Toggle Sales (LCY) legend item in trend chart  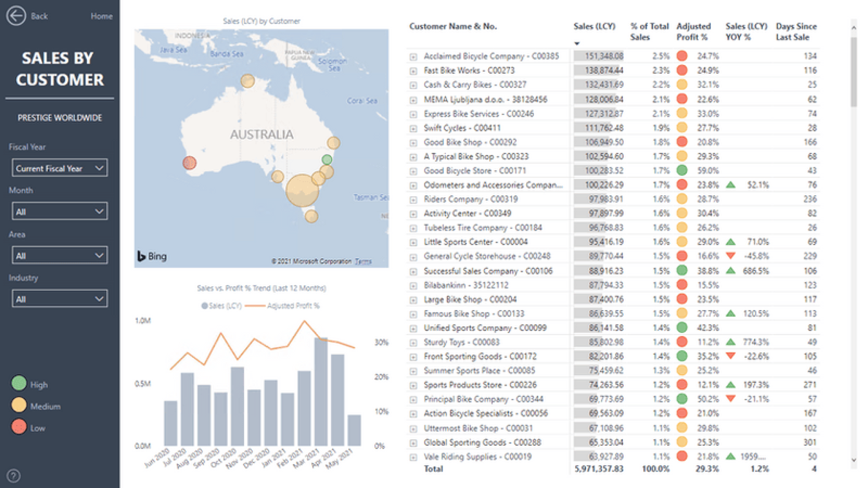[x=222, y=306]
